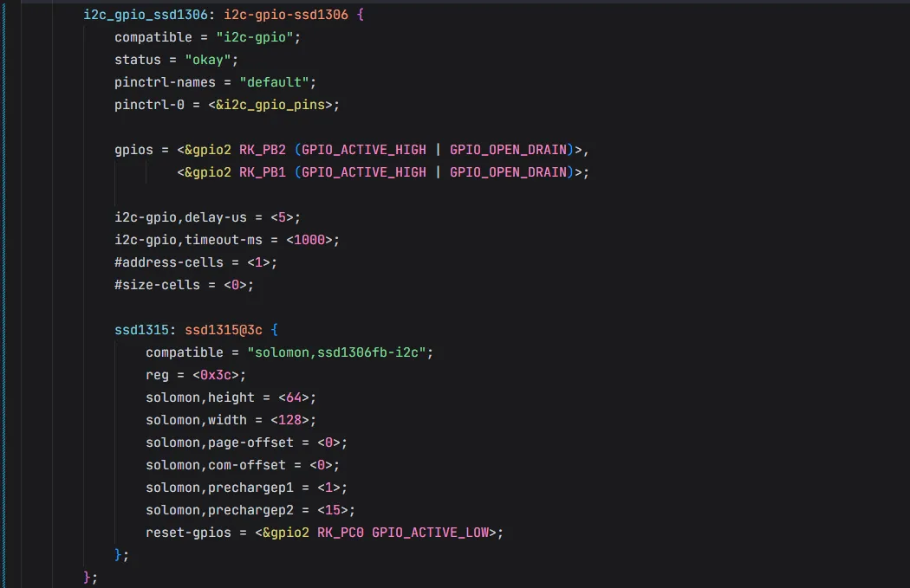Click the #size-cells property

(157, 285)
